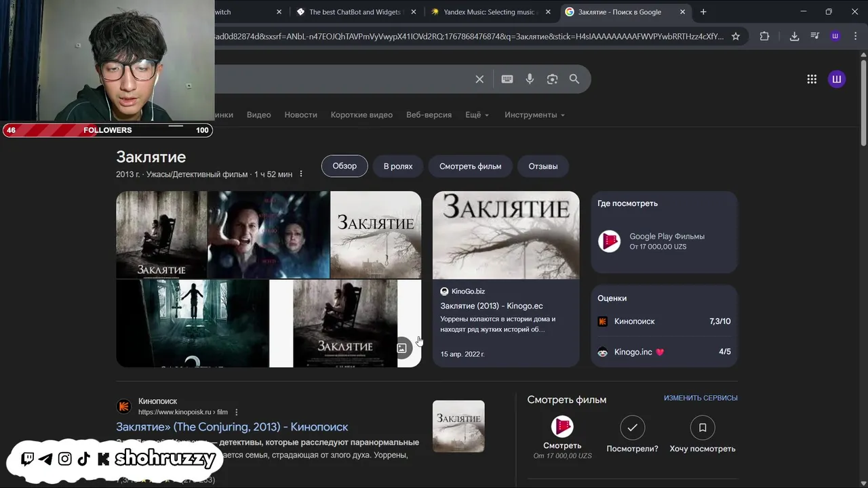Start voice search with the microphone

tap(530, 79)
